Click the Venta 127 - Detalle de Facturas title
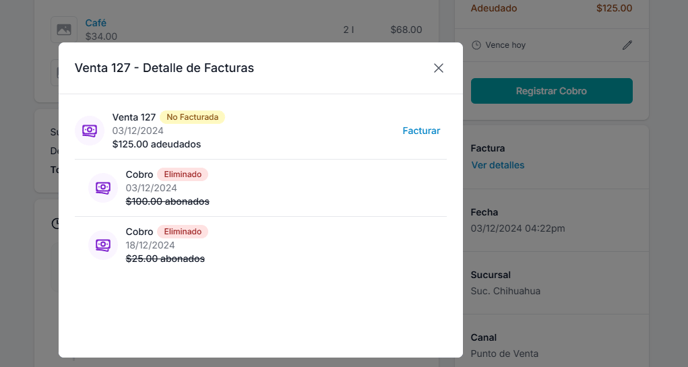 click(x=164, y=68)
